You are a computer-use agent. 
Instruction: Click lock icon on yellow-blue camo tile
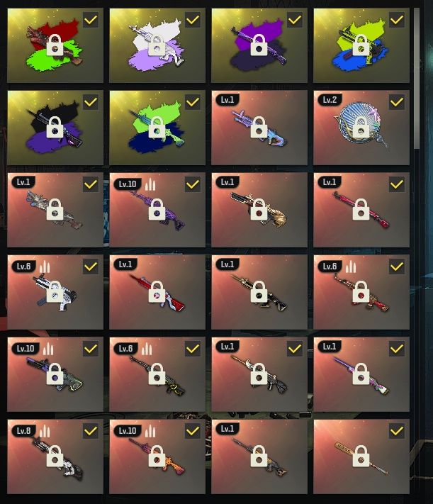pyautogui.click(x=361, y=45)
